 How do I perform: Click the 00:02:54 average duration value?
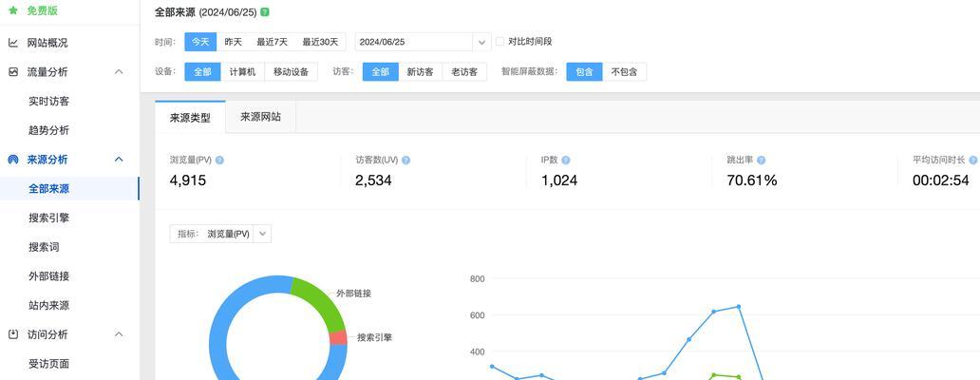point(941,181)
